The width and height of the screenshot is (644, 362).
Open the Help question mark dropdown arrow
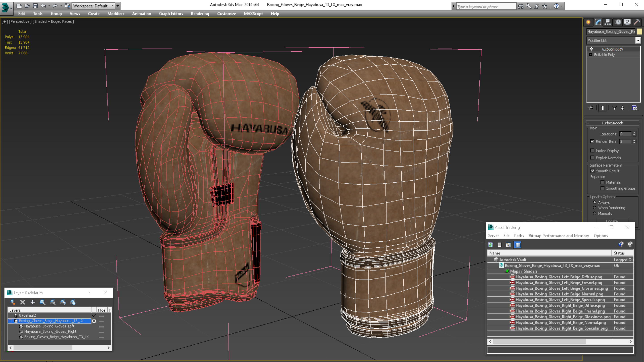point(562,6)
